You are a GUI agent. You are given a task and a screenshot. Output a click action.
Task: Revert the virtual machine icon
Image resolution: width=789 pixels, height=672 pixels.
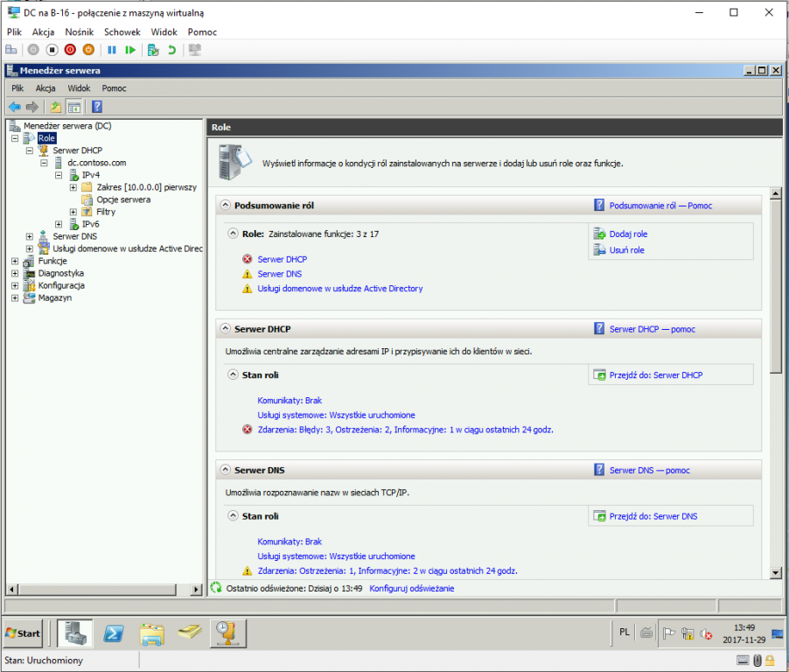[171, 50]
